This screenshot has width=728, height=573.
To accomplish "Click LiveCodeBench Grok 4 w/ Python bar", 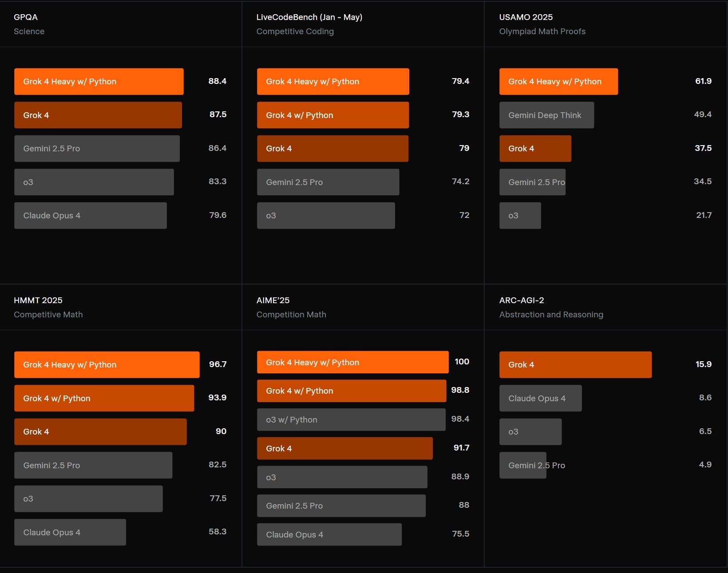I will click(333, 115).
